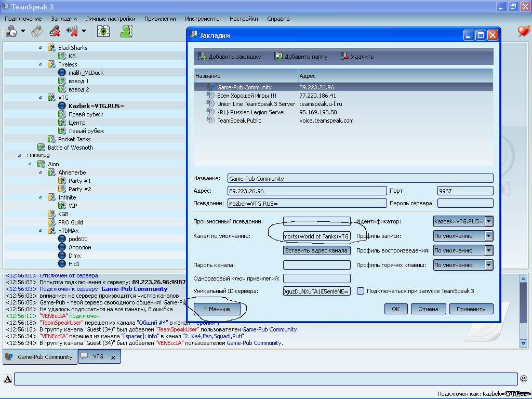Click the disconnect from server icon
Screen dimensions: 532x399
(x=55, y=31)
